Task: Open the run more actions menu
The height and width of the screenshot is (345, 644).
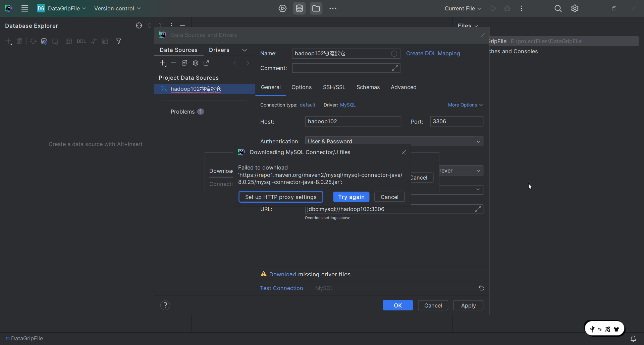Action: click(522, 8)
